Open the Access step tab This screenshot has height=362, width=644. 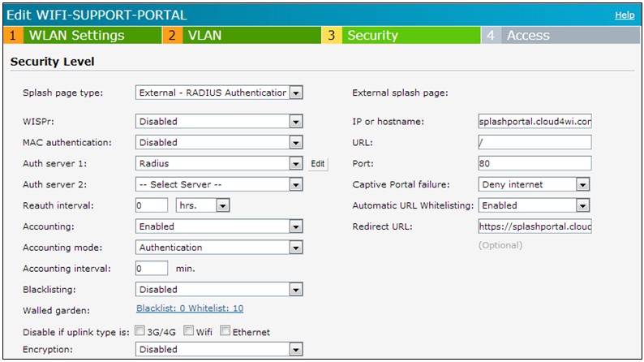tap(527, 36)
